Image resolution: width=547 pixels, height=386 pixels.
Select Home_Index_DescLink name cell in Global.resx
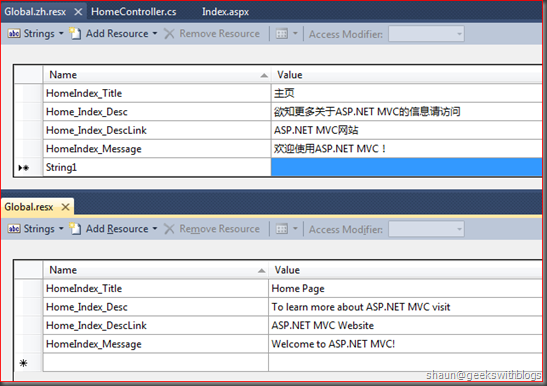(x=156, y=325)
